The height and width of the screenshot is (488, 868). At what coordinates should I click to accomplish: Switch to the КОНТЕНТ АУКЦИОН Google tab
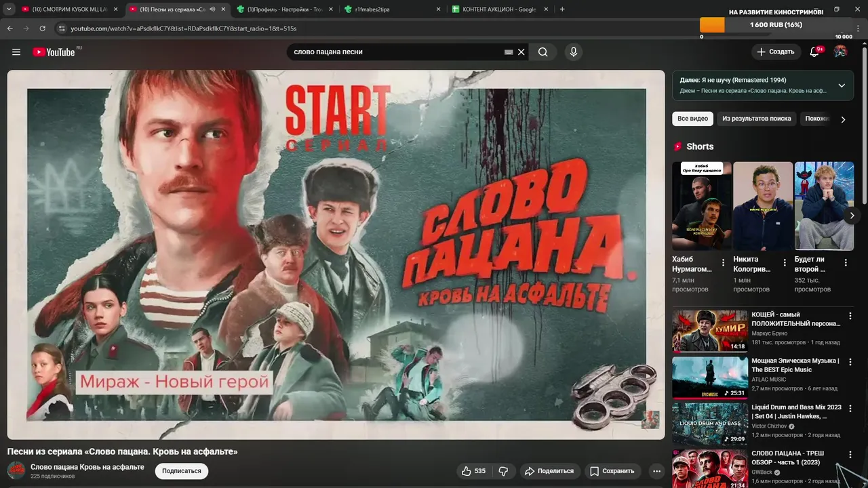pyautogui.click(x=499, y=9)
